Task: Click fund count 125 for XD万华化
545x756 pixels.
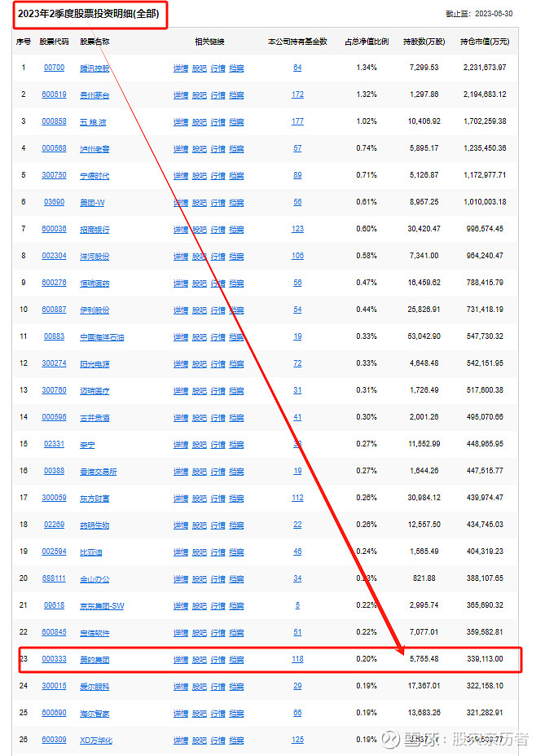Action: point(297,740)
